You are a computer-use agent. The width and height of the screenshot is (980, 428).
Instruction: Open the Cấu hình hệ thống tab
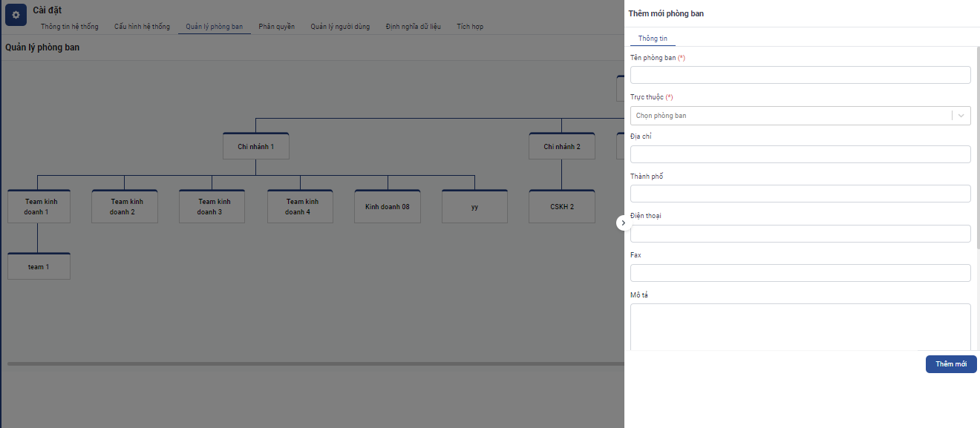(x=142, y=27)
